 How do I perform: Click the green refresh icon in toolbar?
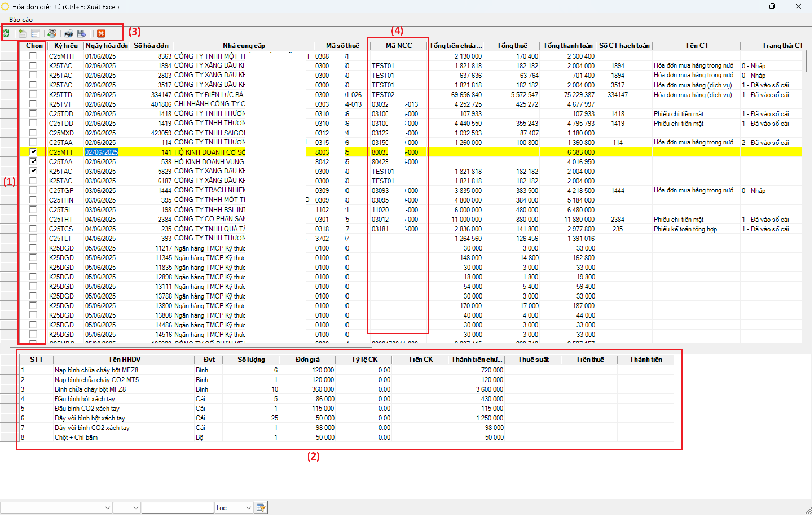pos(6,33)
